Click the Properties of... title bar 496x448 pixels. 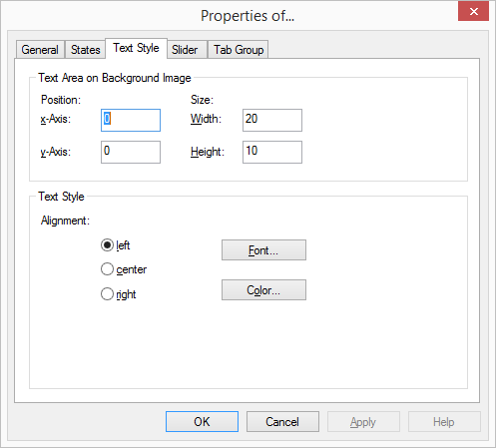coord(248,16)
